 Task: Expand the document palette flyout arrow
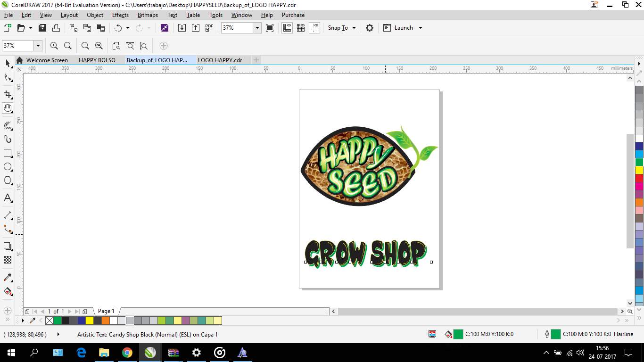click(23, 321)
